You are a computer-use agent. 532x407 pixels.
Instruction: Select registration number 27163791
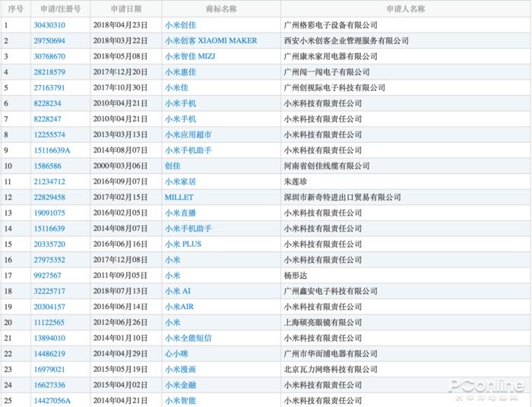[49, 88]
